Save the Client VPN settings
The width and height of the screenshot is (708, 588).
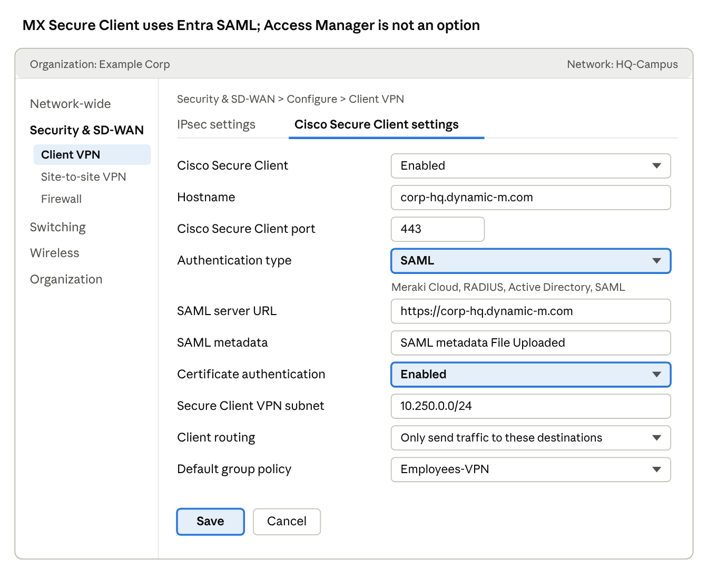[210, 522]
